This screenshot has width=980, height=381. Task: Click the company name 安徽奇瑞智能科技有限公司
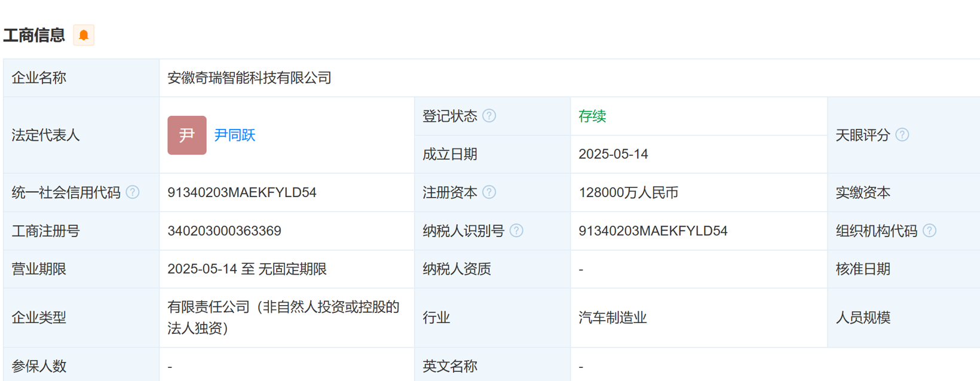point(249,78)
